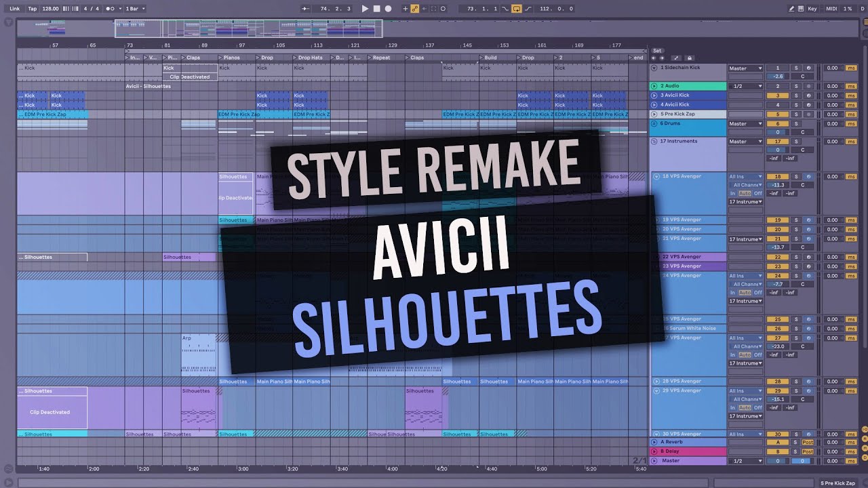Open Sidechain Kick output routing Master dropdown
868x488 pixels.
click(x=746, y=68)
